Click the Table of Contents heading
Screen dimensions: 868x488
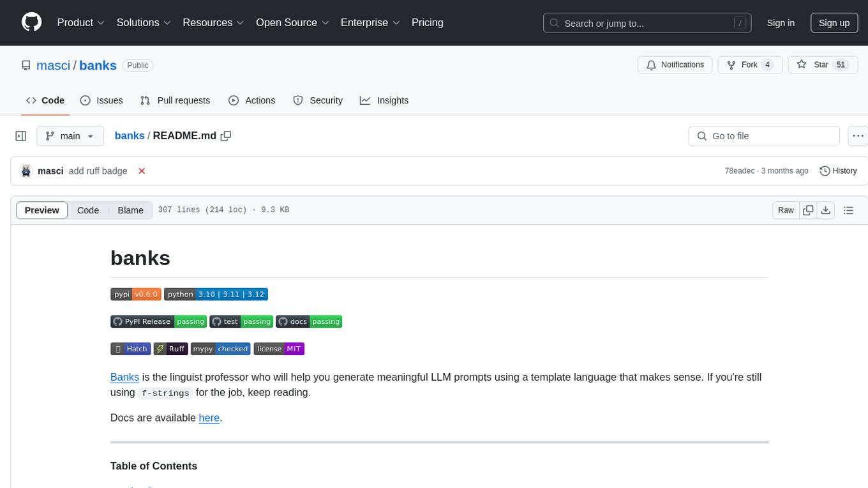pyautogui.click(x=154, y=466)
